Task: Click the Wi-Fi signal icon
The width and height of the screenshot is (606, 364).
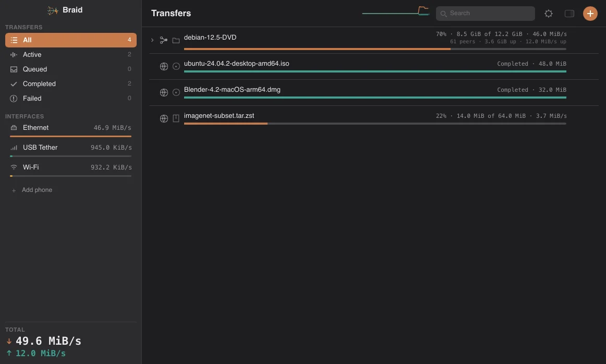Action: point(14,167)
